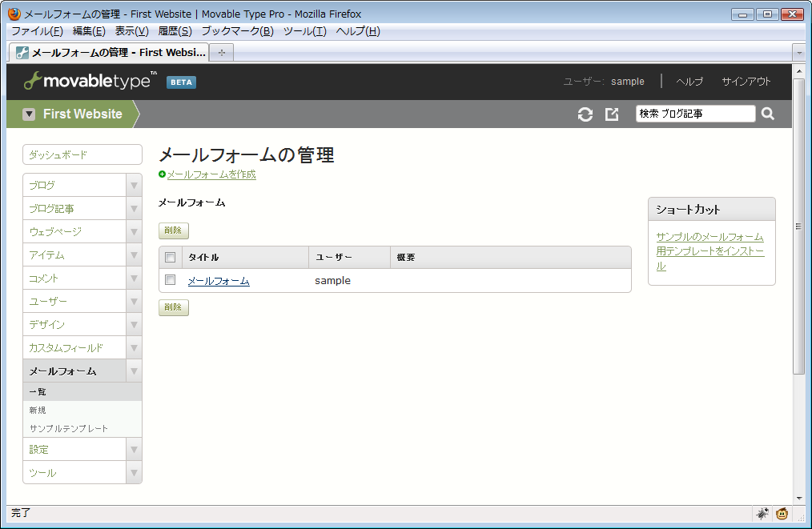Viewport: 812px width, 529px height.
Task: Click the 削除 button above the table
Action: 173,230
